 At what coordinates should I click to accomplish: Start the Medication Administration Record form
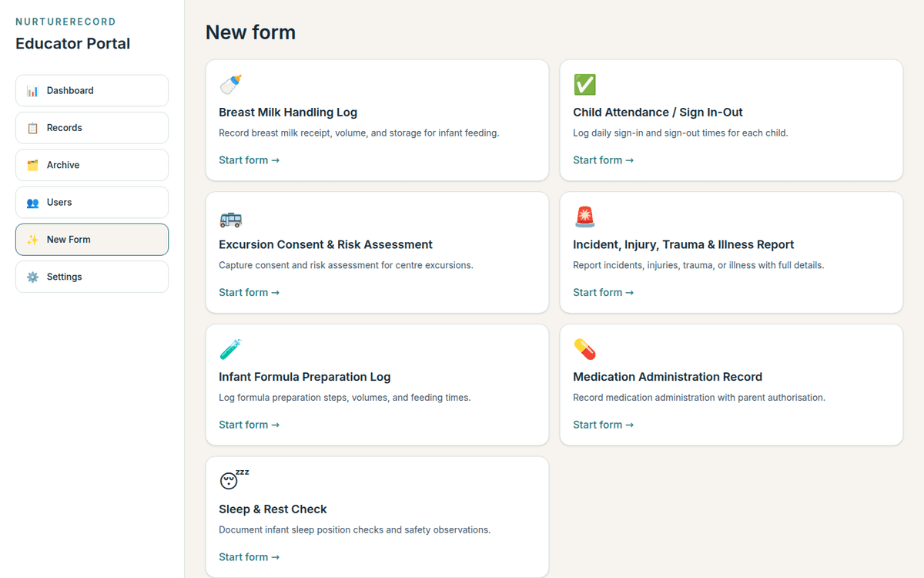click(x=603, y=424)
